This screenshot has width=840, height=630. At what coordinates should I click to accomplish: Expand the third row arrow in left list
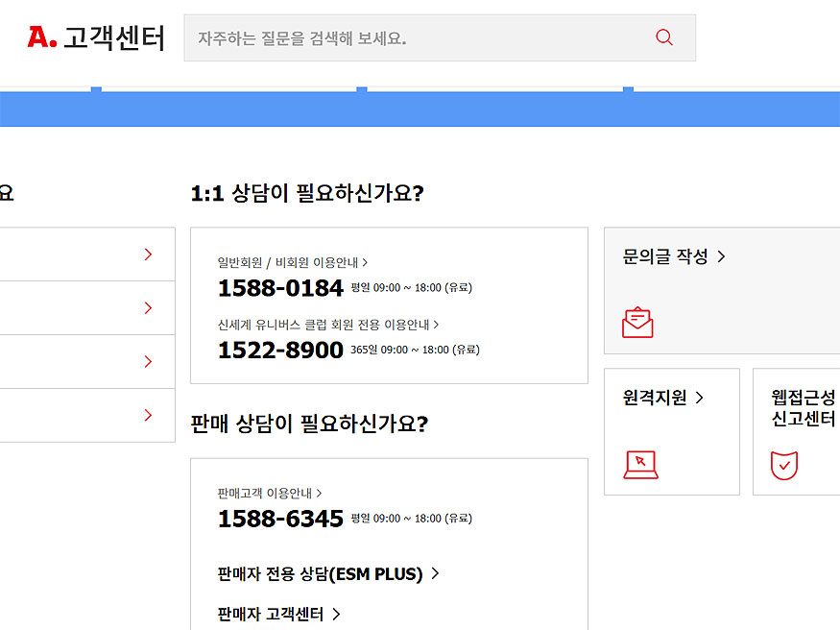148,362
